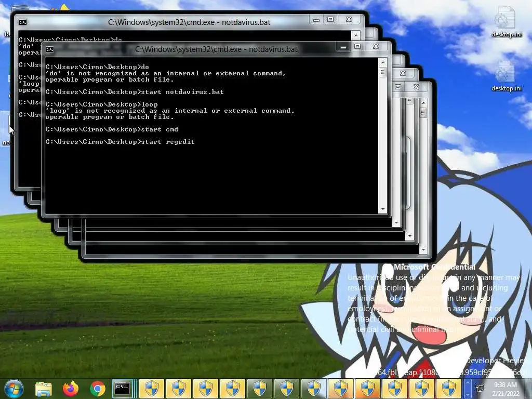This screenshot has height=399, width=532.
Task: Minimize the front cmd window
Action: pos(343,47)
